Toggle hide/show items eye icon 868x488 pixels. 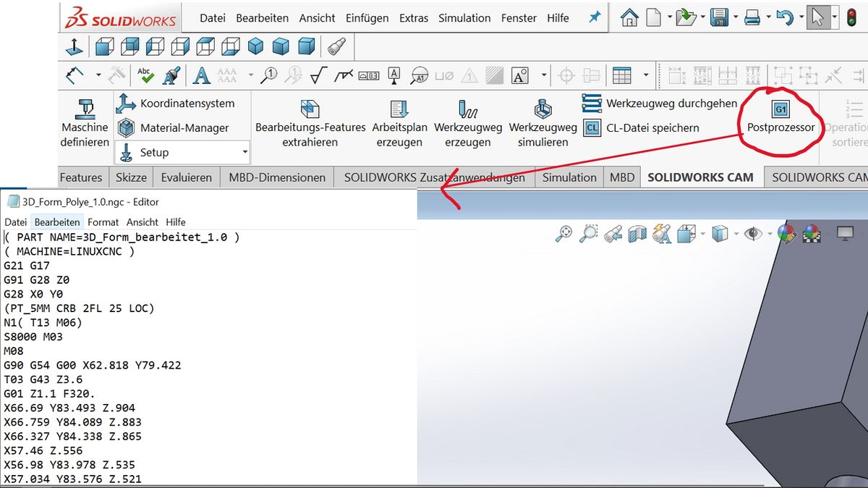pos(753,234)
